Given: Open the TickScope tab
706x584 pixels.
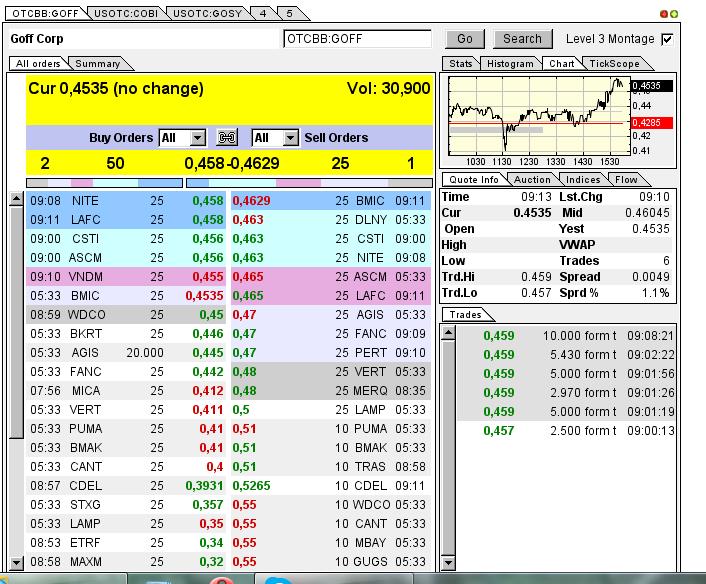Looking at the screenshot, I should 614,63.
